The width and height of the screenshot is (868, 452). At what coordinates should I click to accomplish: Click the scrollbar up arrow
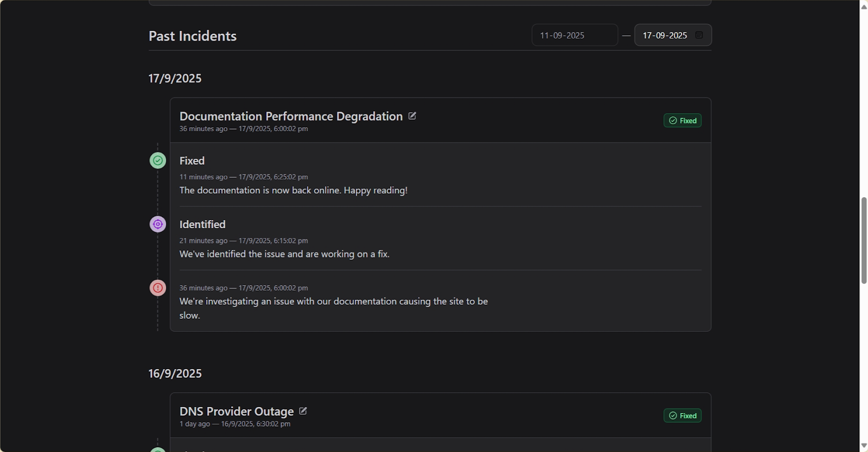tap(864, 7)
